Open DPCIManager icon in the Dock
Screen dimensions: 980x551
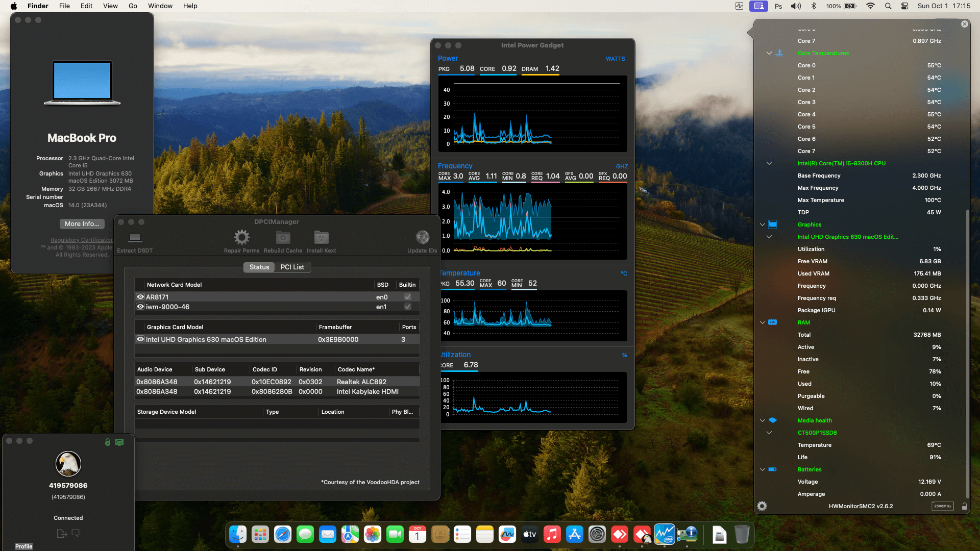(687, 535)
